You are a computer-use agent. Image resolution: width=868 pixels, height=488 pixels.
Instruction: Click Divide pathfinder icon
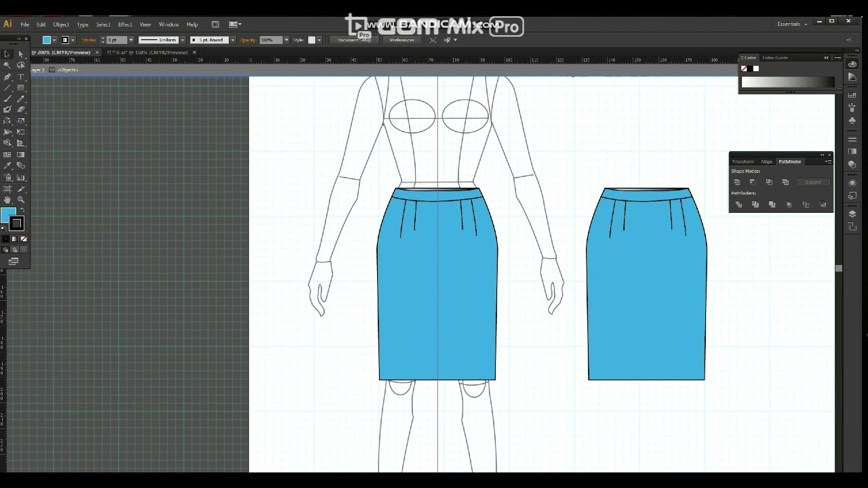(x=738, y=205)
